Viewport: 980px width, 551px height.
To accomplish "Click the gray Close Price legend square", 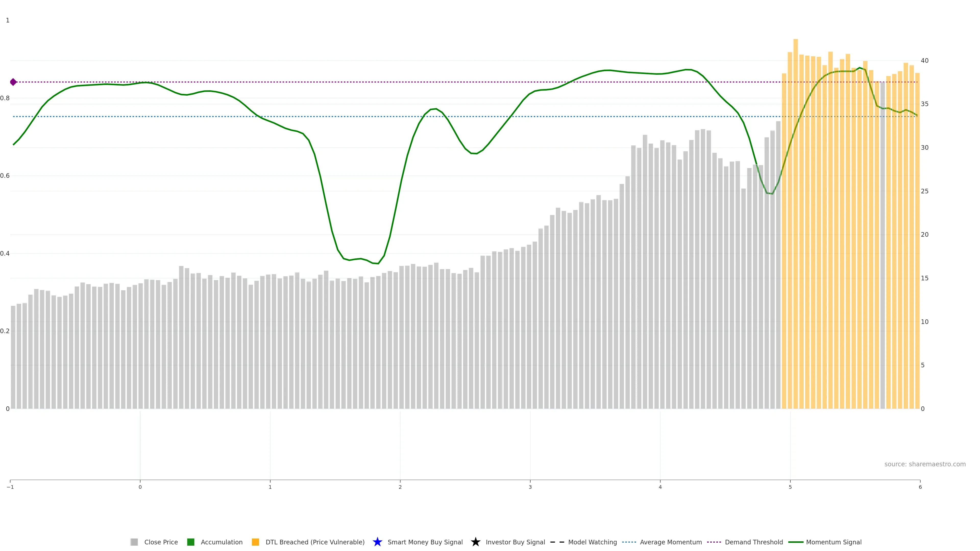I will click(134, 542).
